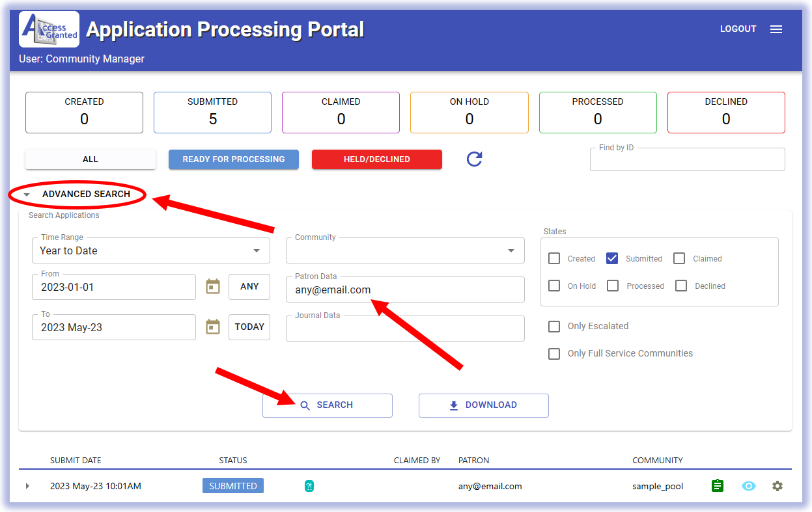812x512 pixels.
Task: Check the Created state checkbox
Action: [x=554, y=258]
